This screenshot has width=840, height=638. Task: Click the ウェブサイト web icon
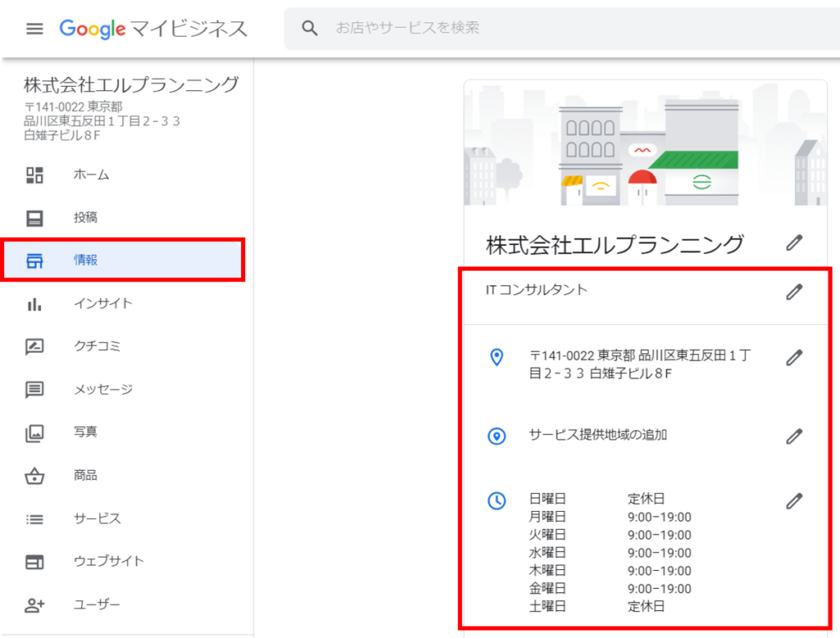(34, 562)
